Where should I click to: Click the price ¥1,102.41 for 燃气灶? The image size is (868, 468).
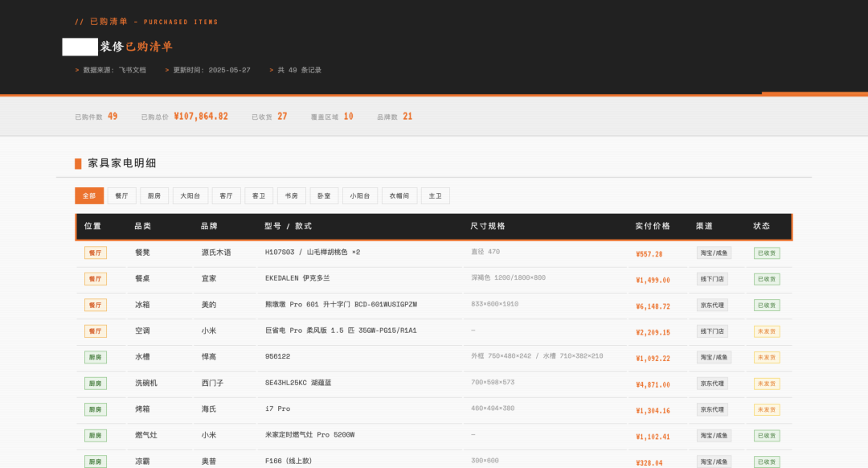(653, 437)
